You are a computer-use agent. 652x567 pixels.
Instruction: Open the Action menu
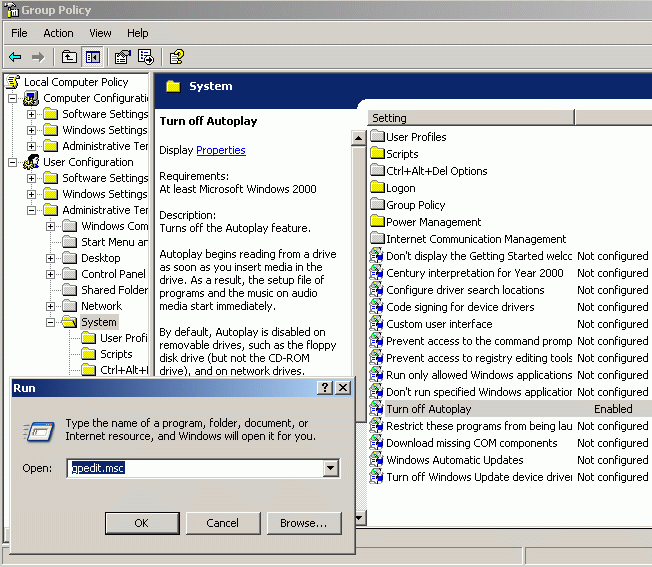pyautogui.click(x=58, y=33)
